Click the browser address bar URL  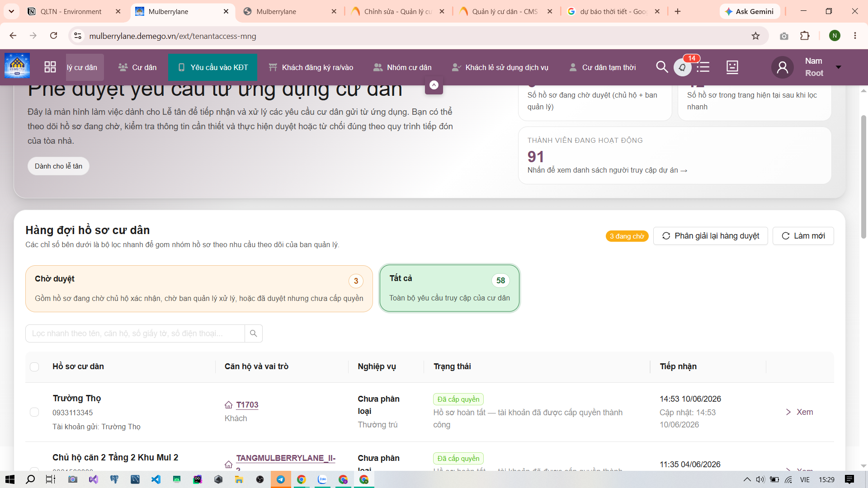click(x=173, y=36)
